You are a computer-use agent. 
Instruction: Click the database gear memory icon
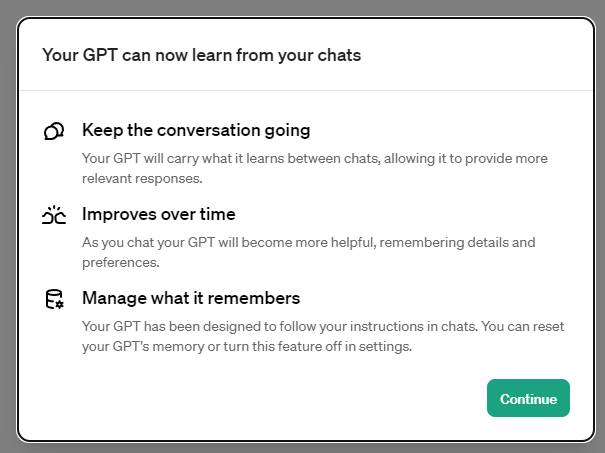(54, 299)
